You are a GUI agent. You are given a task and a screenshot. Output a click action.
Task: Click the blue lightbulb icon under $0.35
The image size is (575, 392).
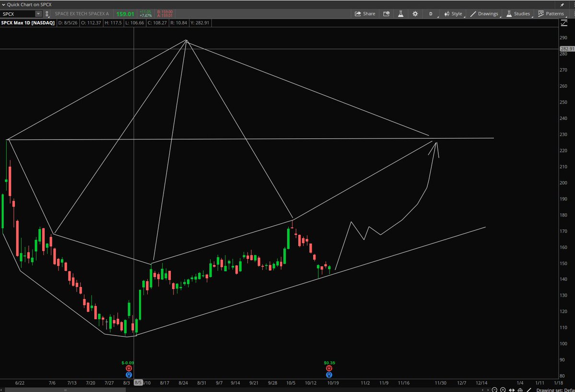[x=329, y=375]
